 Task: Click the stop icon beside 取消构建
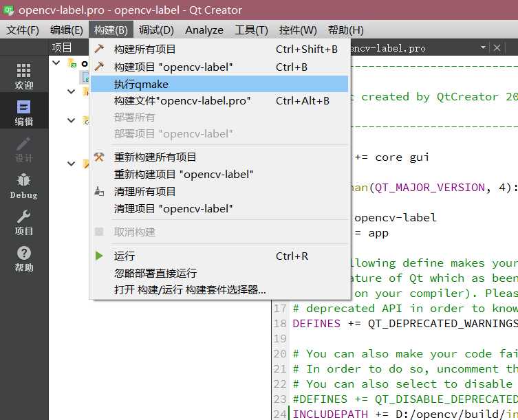[99, 232]
